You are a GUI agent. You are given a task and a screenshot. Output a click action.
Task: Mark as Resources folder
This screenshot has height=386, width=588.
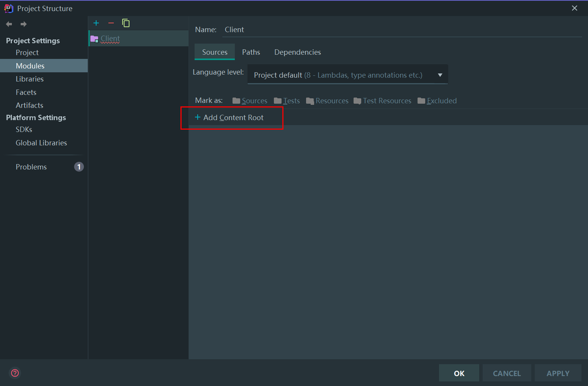[x=327, y=100]
